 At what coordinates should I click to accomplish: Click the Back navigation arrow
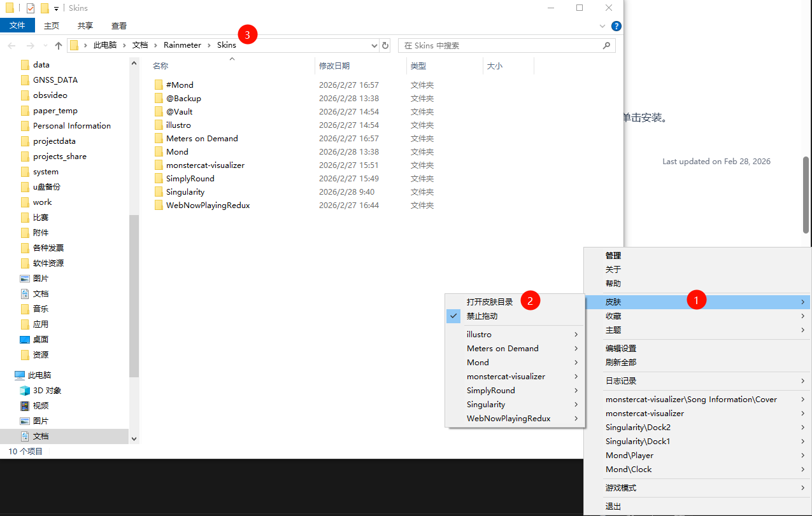point(11,45)
